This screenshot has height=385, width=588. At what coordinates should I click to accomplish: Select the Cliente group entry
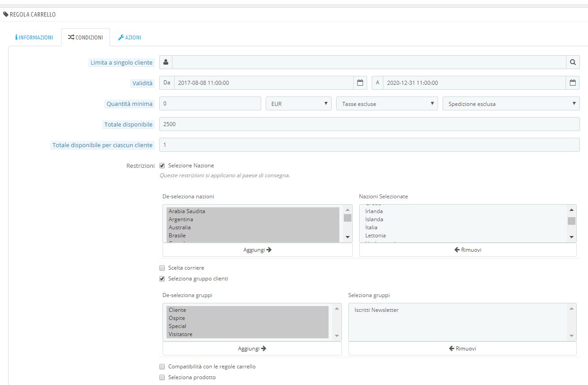247,310
